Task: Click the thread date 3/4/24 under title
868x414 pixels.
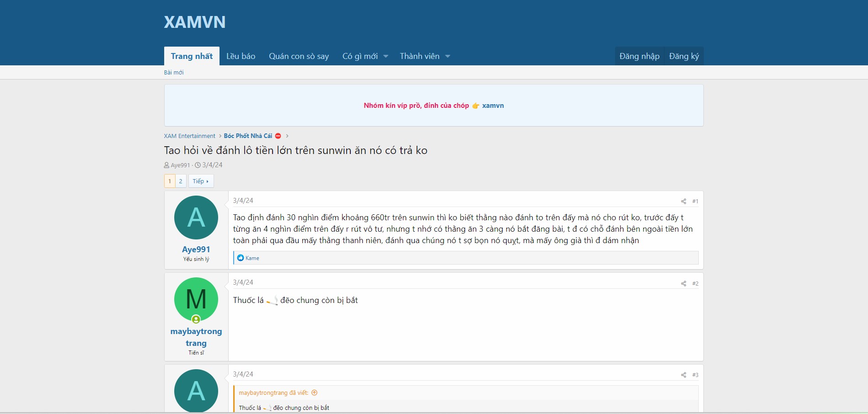Action: coord(212,165)
